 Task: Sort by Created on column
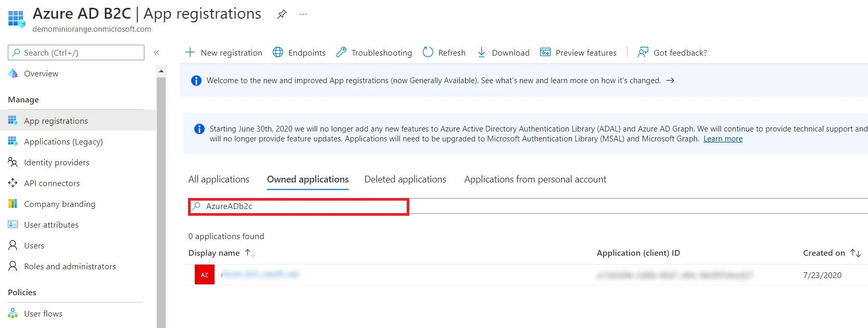pyautogui.click(x=832, y=253)
